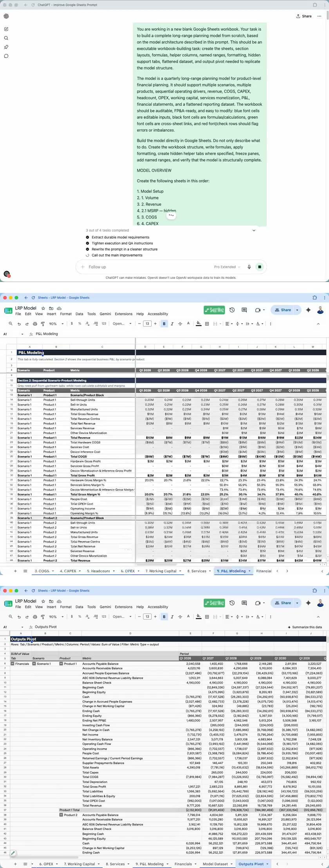The image size is (329, 868).
Task: Open Extensions menu in P&L Modeling Sheets window
Action: [x=124, y=314]
